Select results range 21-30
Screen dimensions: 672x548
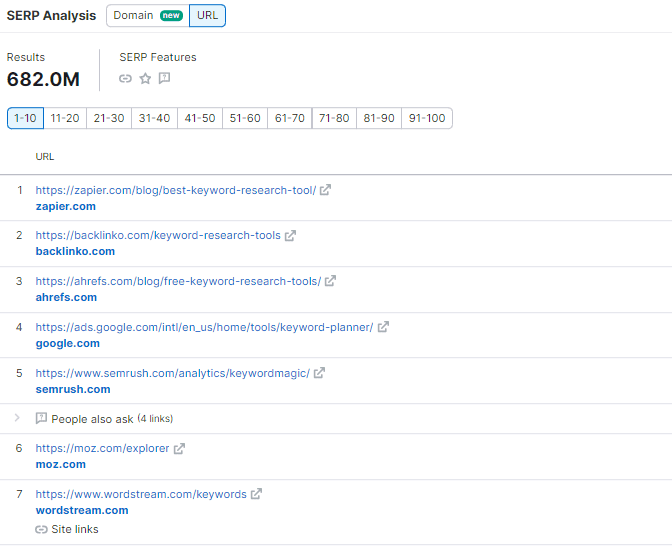[x=109, y=118]
